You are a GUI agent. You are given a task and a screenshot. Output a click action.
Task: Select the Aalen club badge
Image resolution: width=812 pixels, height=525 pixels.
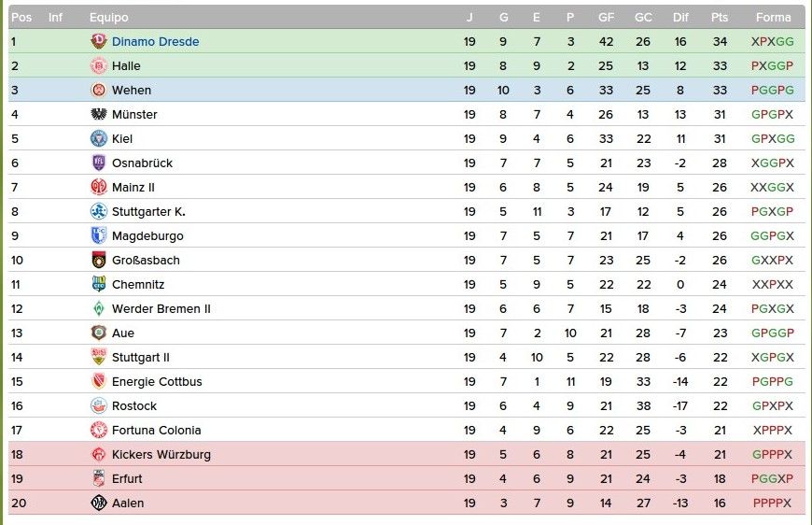point(98,503)
